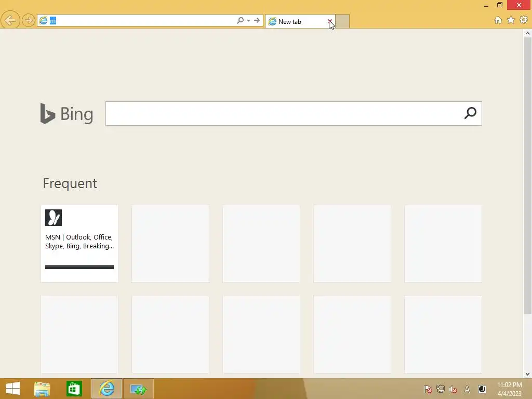Open Favorites star icon
This screenshot has height=399, width=532.
(x=511, y=20)
